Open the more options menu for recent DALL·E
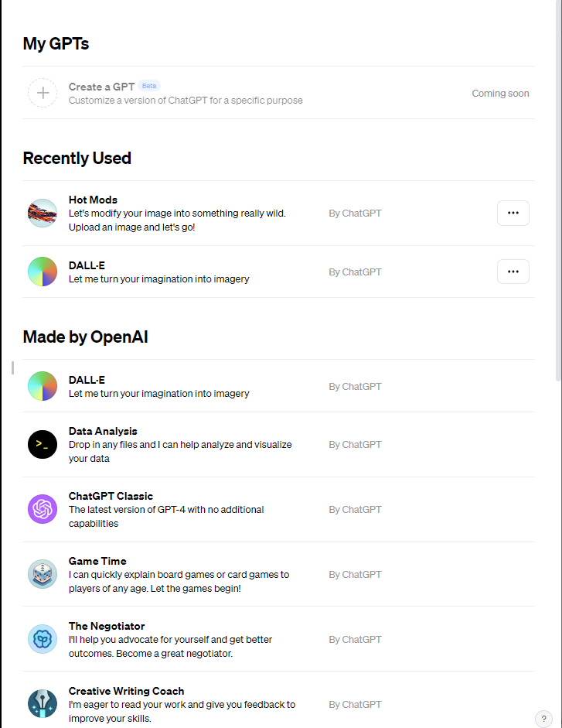This screenshot has width=562, height=728. (513, 272)
